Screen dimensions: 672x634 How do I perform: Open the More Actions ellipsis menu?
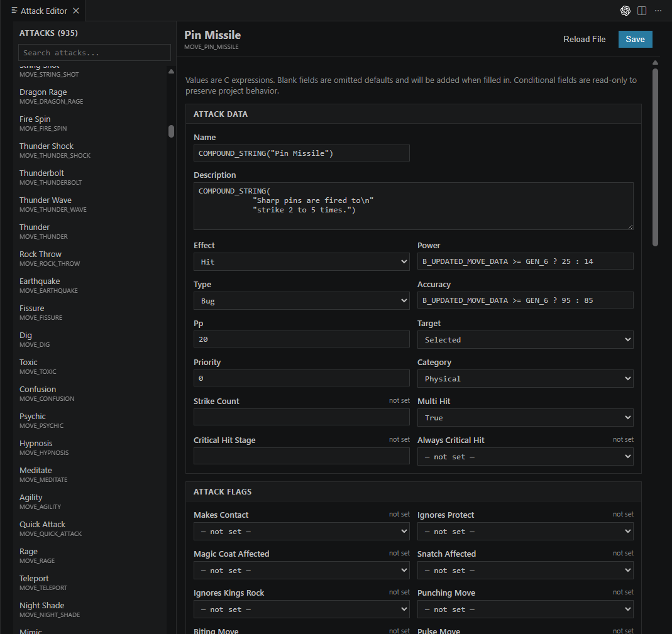[658, 11]
